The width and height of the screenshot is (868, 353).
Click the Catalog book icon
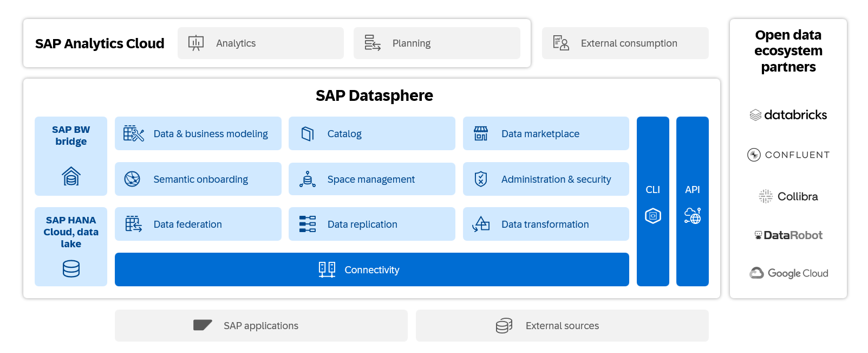click(308, 134)
